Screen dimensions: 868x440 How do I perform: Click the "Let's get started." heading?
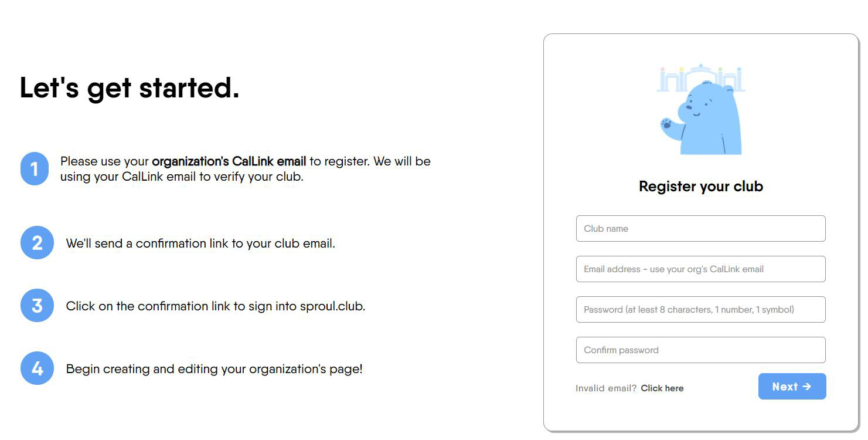[130, 88]
